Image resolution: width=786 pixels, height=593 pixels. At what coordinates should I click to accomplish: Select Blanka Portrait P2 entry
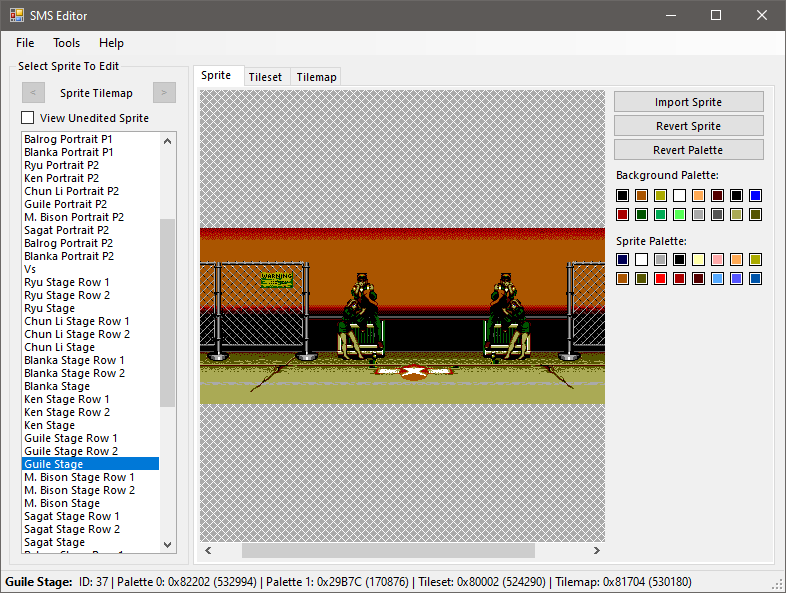91,256
